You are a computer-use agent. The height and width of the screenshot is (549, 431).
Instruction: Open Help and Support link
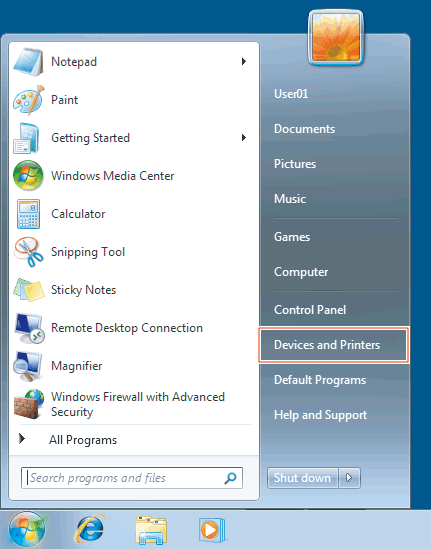pyautogui.click(x=320, y=415)
